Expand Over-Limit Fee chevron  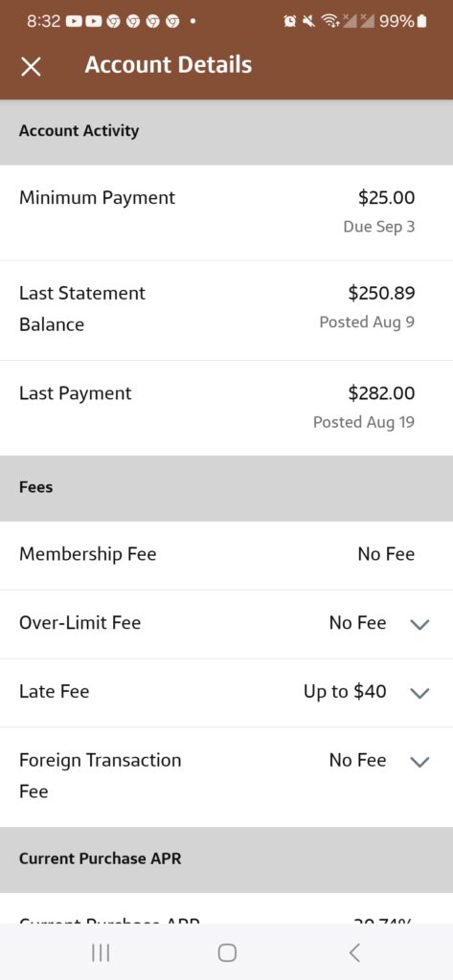coord(419,624)
